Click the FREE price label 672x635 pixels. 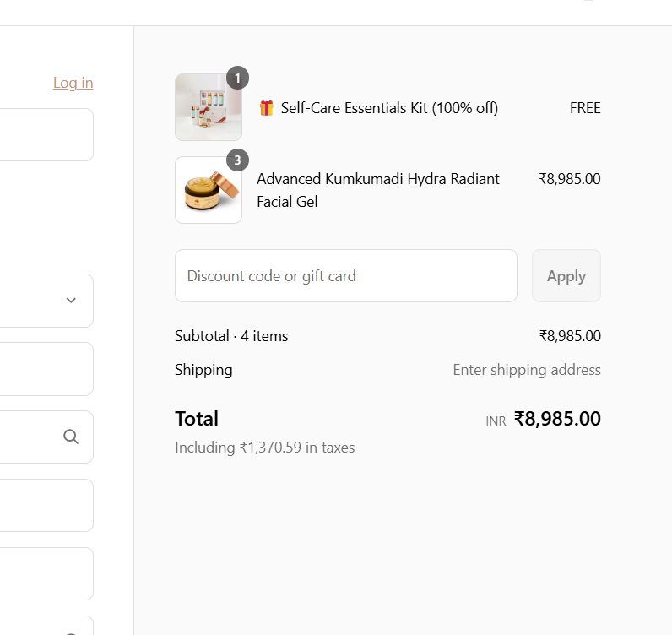tap(585, 108)
